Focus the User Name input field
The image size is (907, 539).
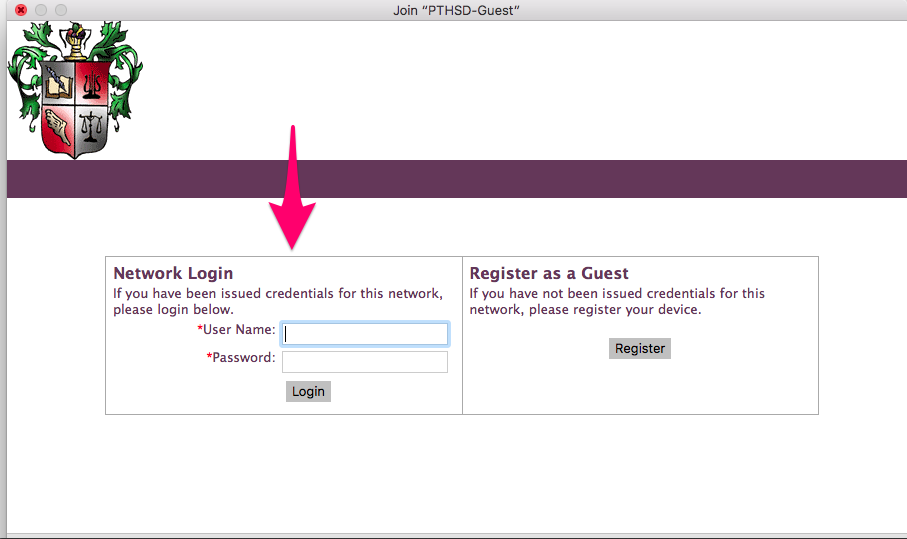pyautogui.click(x=365, y=334)
